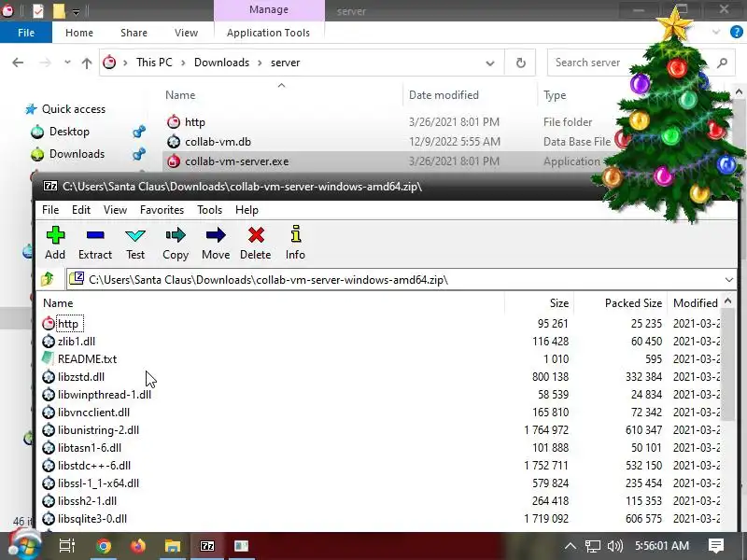Open Desktop in Quick access
This screenshot has height=560, width=747.
pos(69,132)
